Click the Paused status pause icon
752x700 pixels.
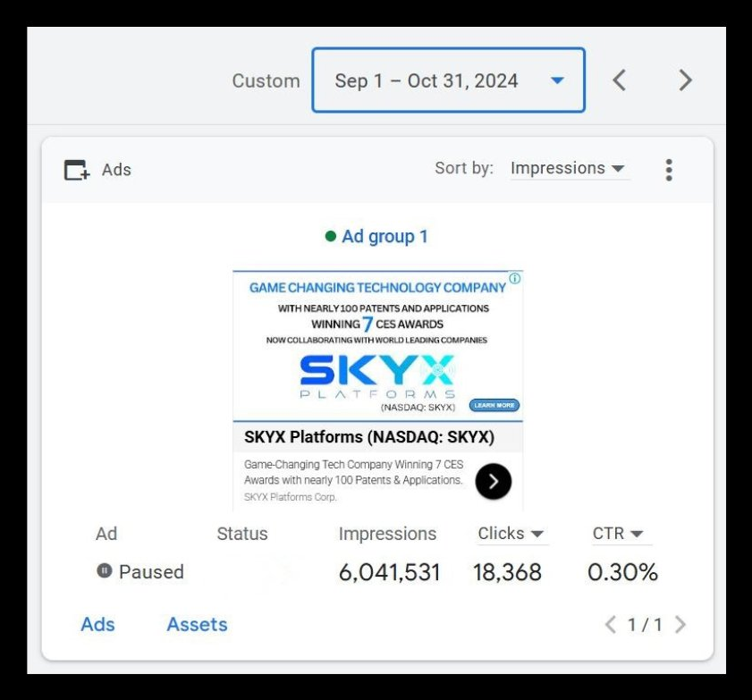(104, 571)
